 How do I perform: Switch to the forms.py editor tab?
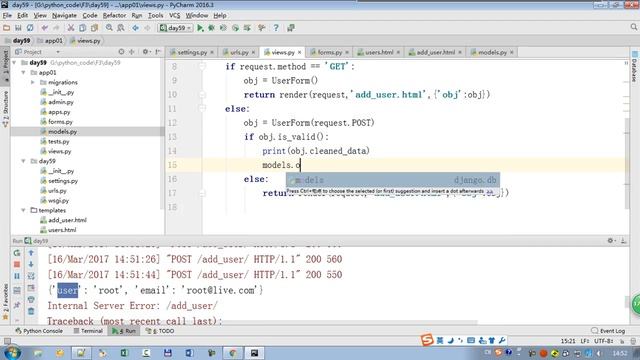coord(329,52)
